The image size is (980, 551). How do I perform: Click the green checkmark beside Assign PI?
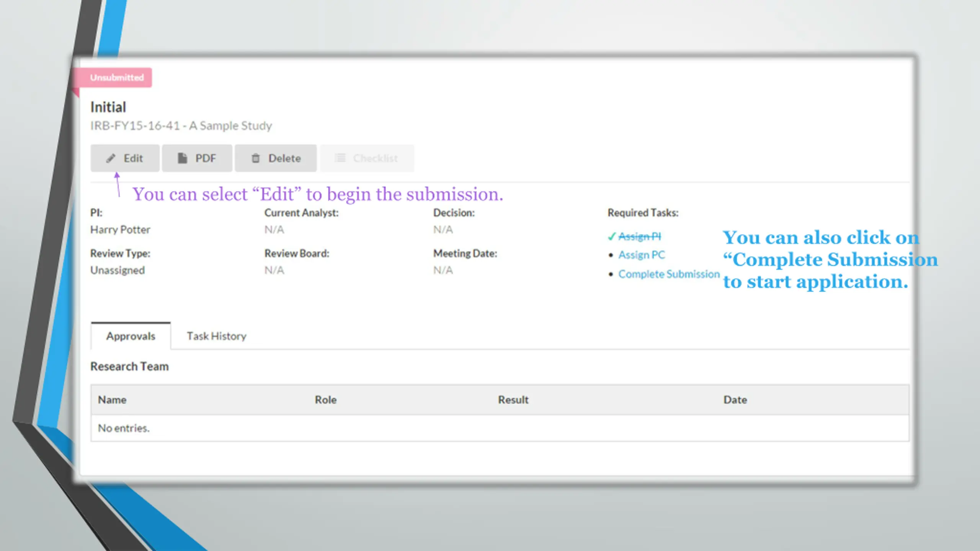[611, 237]
